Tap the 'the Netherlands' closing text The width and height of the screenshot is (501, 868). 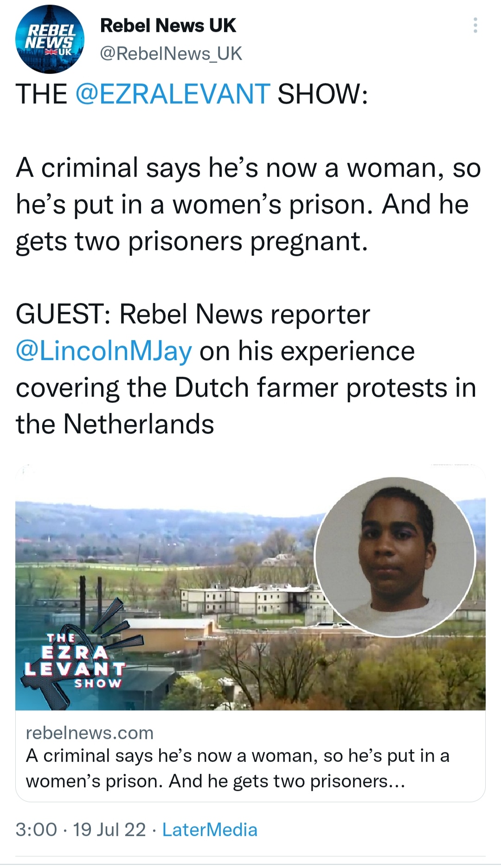(x=115, y=424)
